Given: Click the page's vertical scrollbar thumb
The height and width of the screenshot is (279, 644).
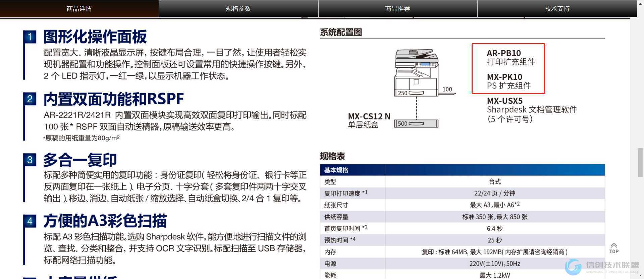Looking at the screenshot, I should click(x=640, y=162).
